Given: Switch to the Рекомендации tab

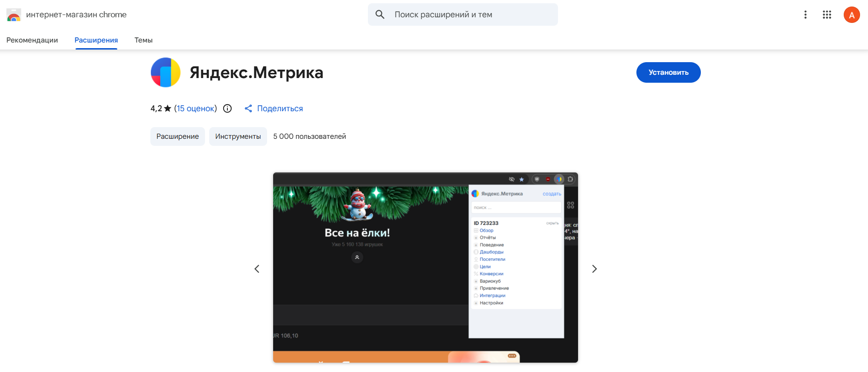Looking at the screenshot, I should [32, 40].
